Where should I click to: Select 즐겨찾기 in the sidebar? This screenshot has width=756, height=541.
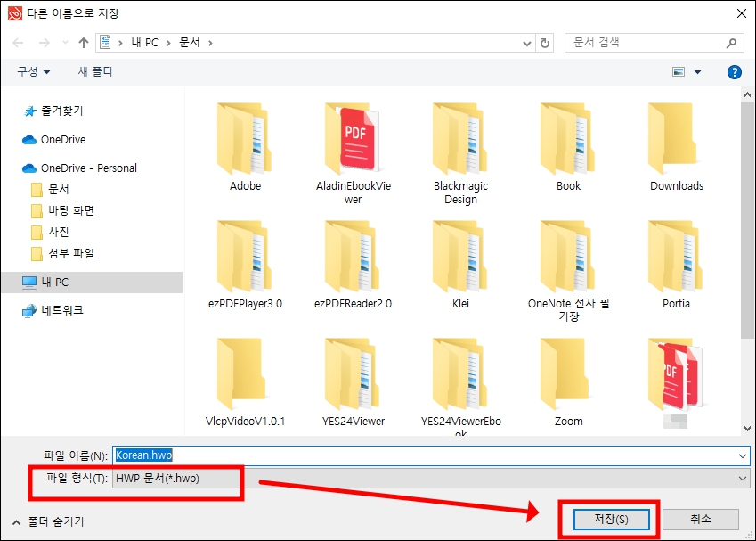[54, 111]
